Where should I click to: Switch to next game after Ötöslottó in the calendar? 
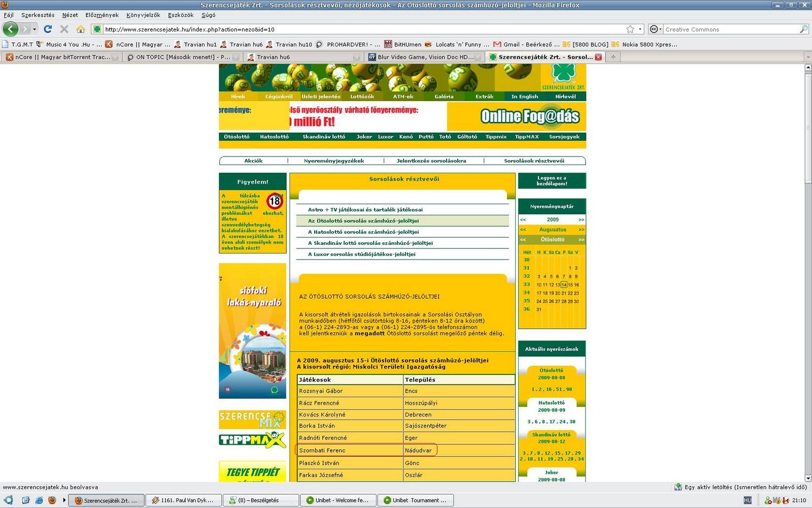[581, 239]
